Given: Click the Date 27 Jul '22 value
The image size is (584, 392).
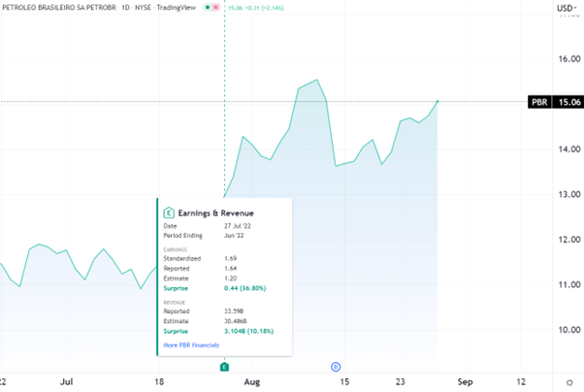Looking at the screenshot, I should 238,226.
